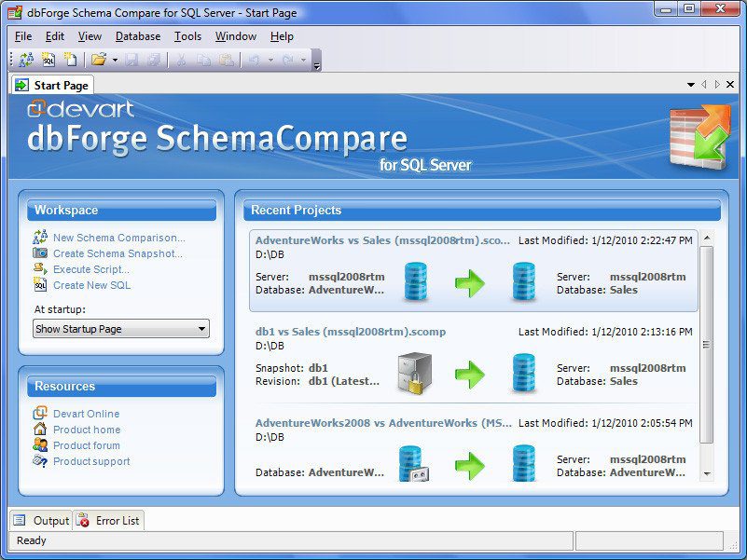Click AdventureWorks source database icon in first project

click(415, 282)
